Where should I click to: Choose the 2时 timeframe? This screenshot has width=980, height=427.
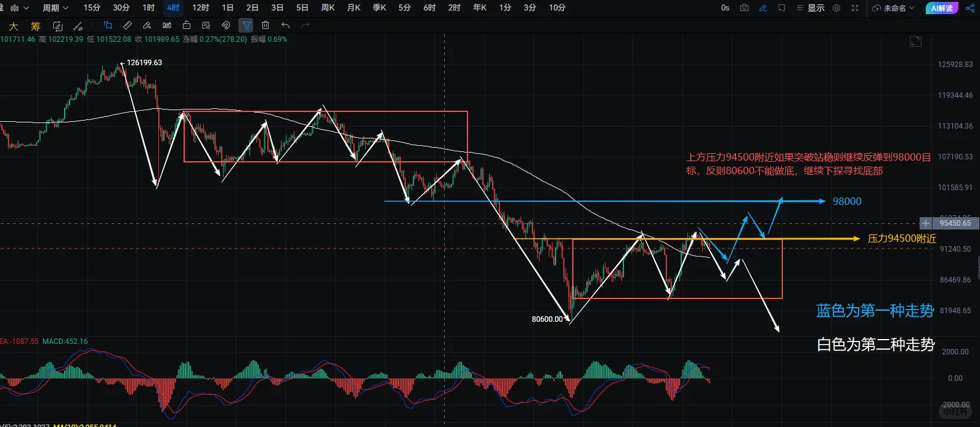pos(454,8)
